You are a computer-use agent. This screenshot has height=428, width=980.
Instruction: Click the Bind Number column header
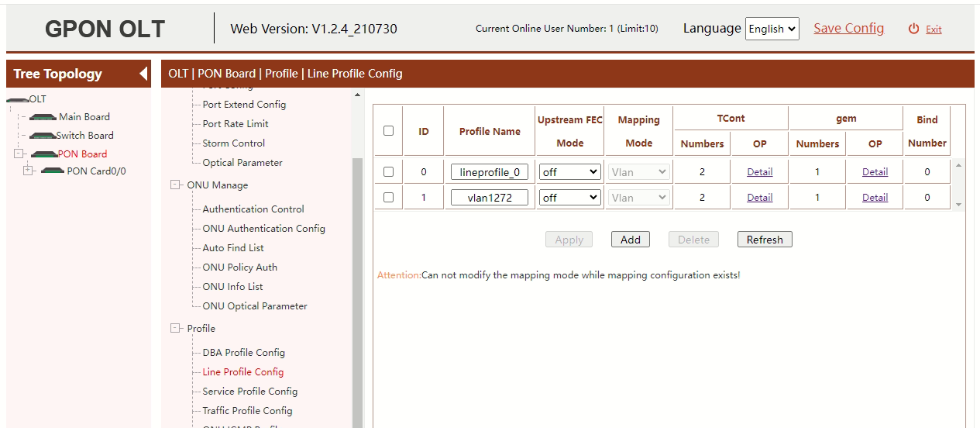click(927, 132)
